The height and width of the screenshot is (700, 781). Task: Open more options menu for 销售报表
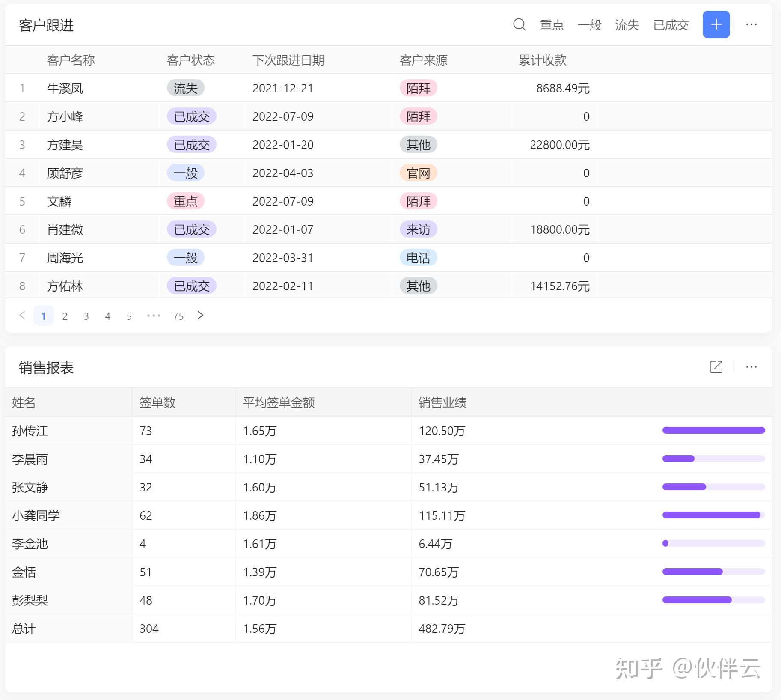751,367
